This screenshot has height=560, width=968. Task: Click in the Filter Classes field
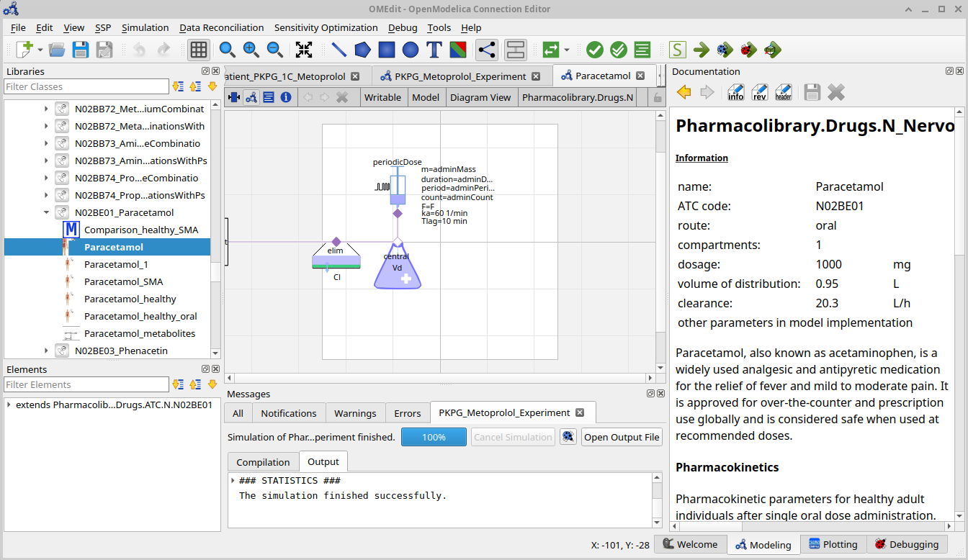pos(86,86)
